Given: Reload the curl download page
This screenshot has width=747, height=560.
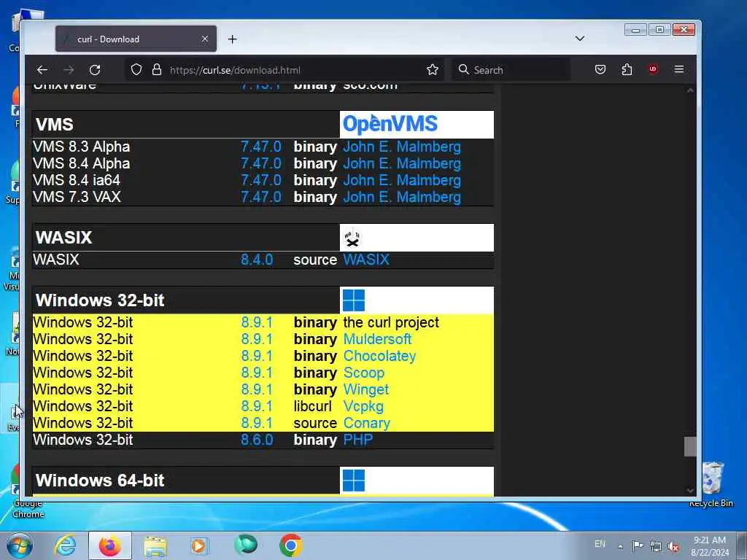Looking at the screenshot, I should (x=96, y=70).
